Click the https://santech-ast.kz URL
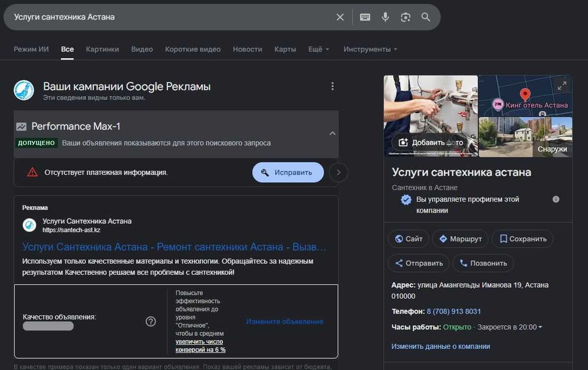 [71, 230]
